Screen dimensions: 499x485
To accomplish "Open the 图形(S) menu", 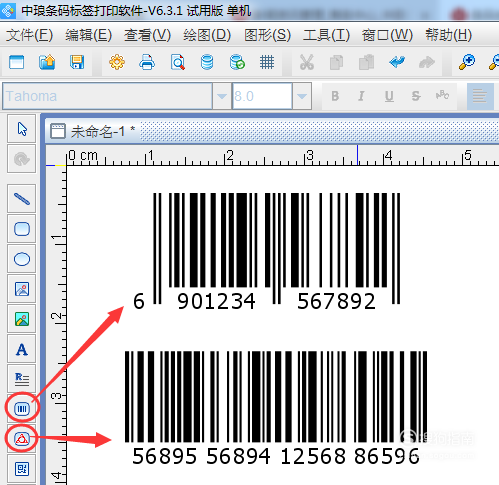I will click(x=267, y=35).
